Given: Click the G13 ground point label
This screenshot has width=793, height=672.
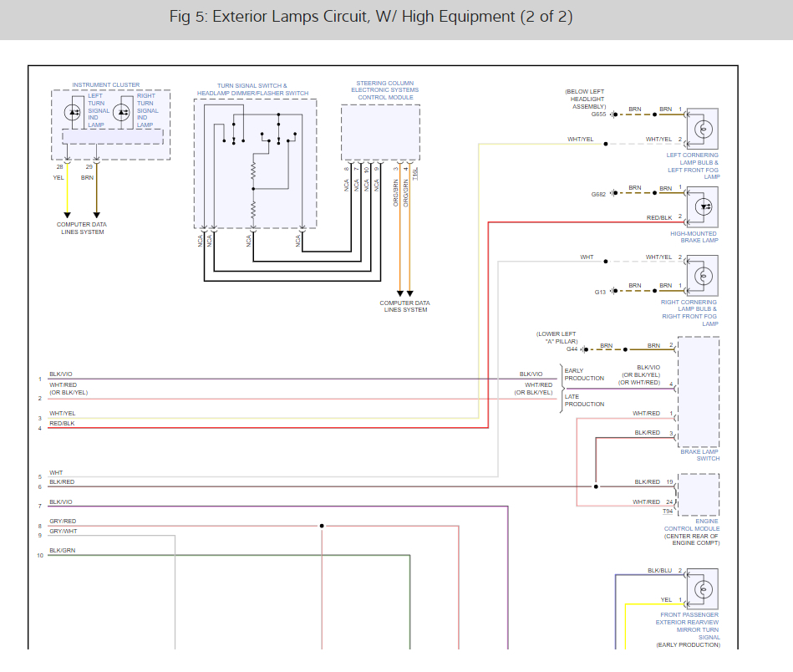Looking at the screenshot, I should (600, 292).
